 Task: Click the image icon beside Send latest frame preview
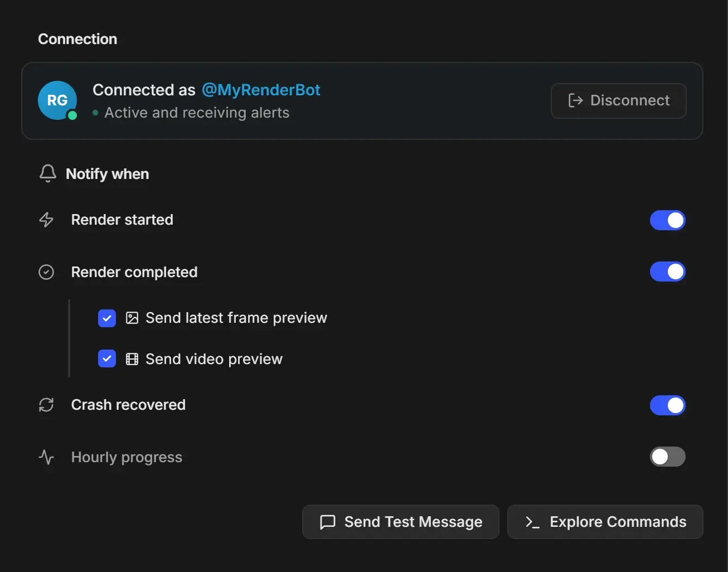click(132, 318)
